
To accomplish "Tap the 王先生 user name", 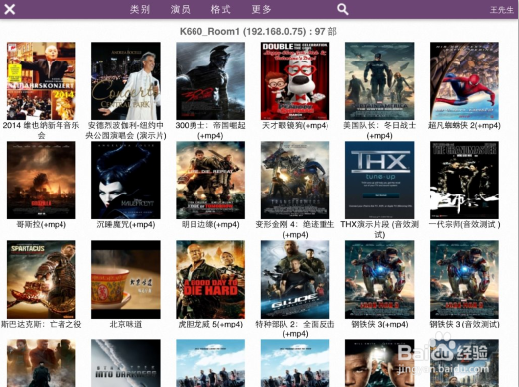I will click(502, 10).
